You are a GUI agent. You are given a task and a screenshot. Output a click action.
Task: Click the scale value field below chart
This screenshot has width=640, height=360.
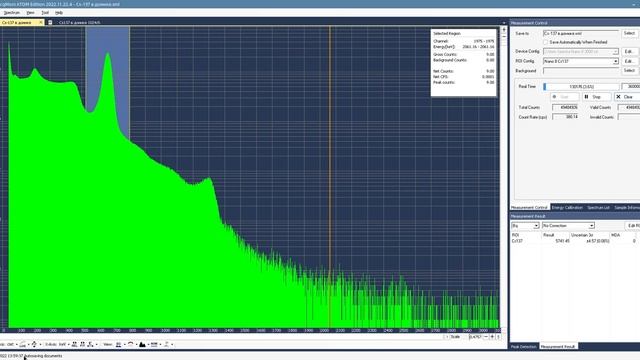[475, 337]
